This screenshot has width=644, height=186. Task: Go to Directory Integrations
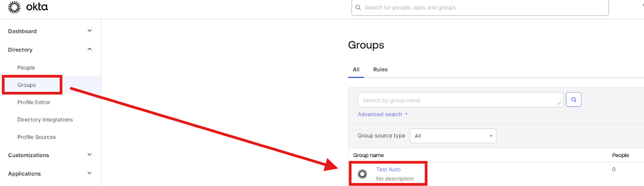45,120
